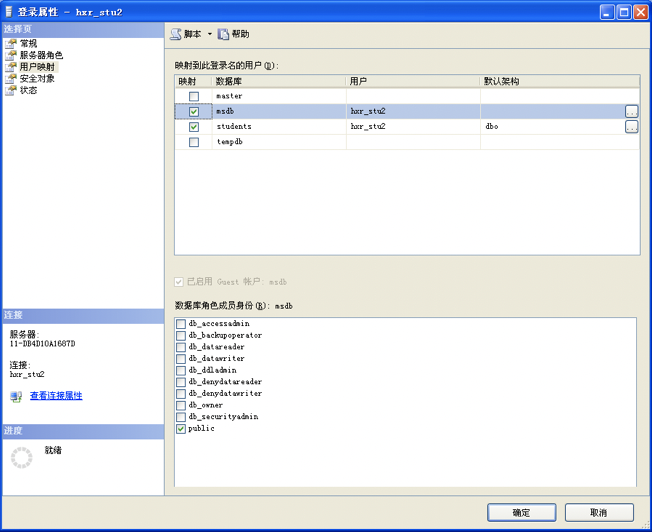This screenshot has height=532, width=652.
Task: Click the window title bar icon
Action: (x=9, y=12)
